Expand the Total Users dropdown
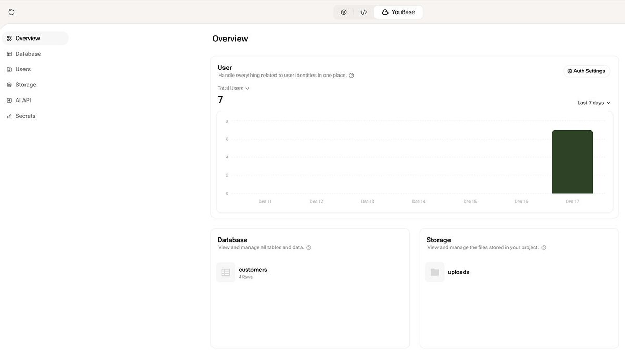Screen dimensions: 625x364 pyautogui.click(x=233, y=89)
